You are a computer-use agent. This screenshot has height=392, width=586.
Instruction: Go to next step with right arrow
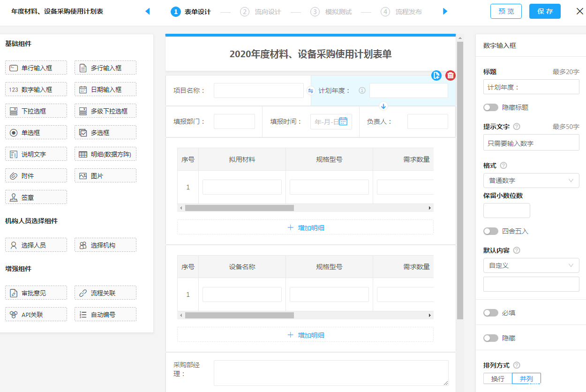[x=445, y=11]
